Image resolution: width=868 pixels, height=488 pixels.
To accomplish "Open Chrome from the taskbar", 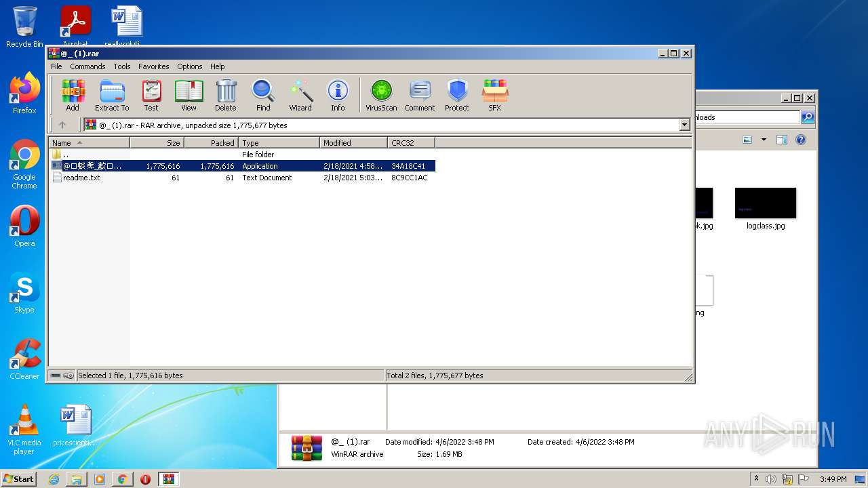I will (122, 479).
